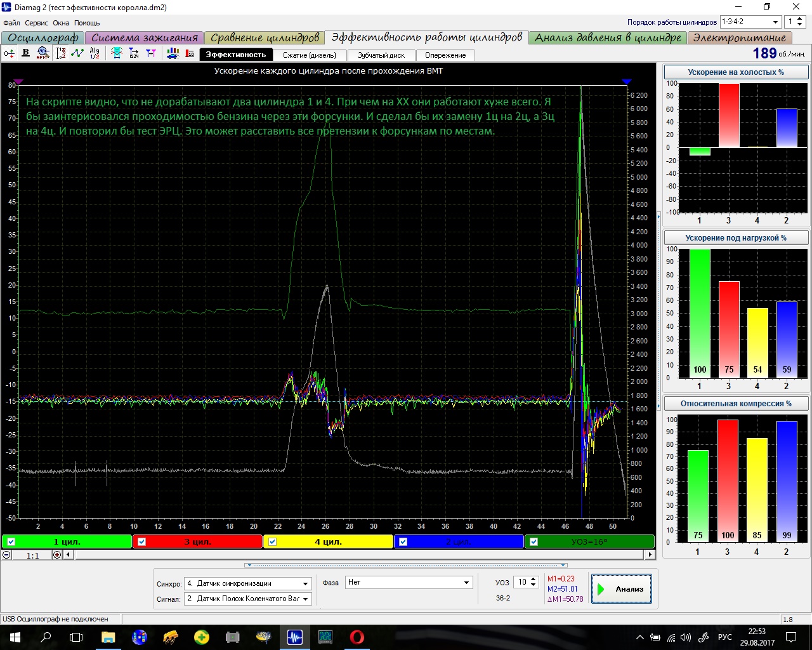Open Opera browser from taskbar

coord(357,637)
